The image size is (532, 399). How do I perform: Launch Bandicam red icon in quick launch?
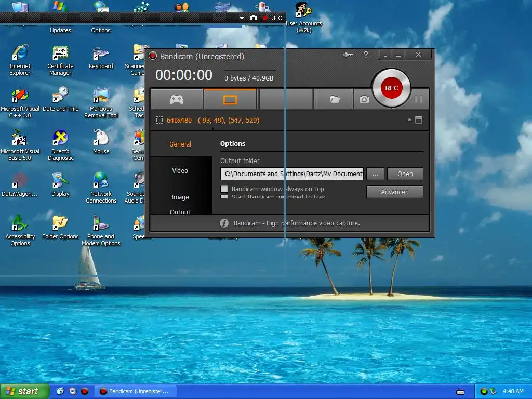[85, 391]
